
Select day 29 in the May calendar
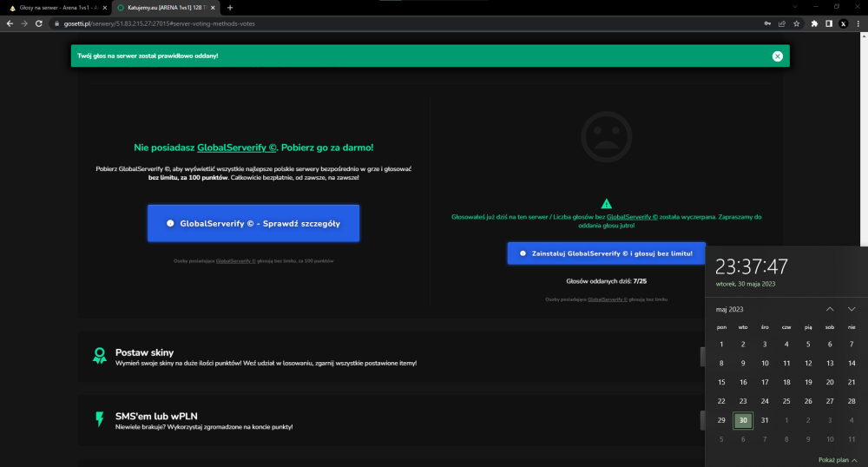(721, 420)
